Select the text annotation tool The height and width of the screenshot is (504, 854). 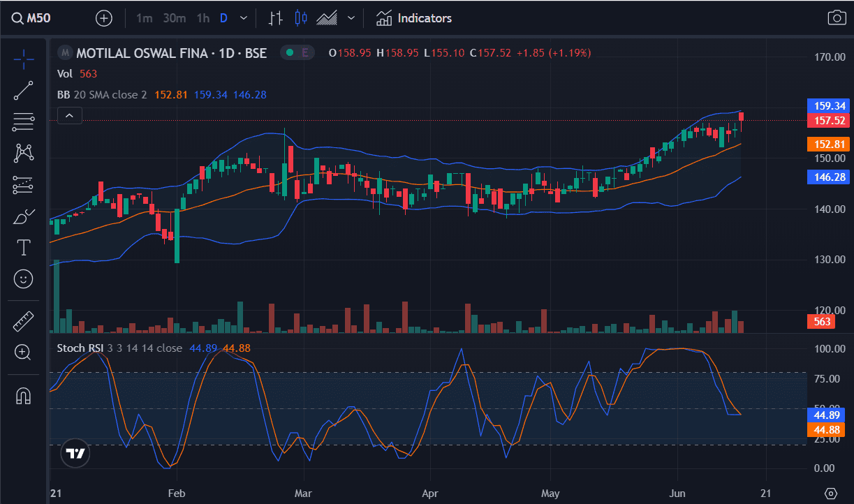[24, 247]
